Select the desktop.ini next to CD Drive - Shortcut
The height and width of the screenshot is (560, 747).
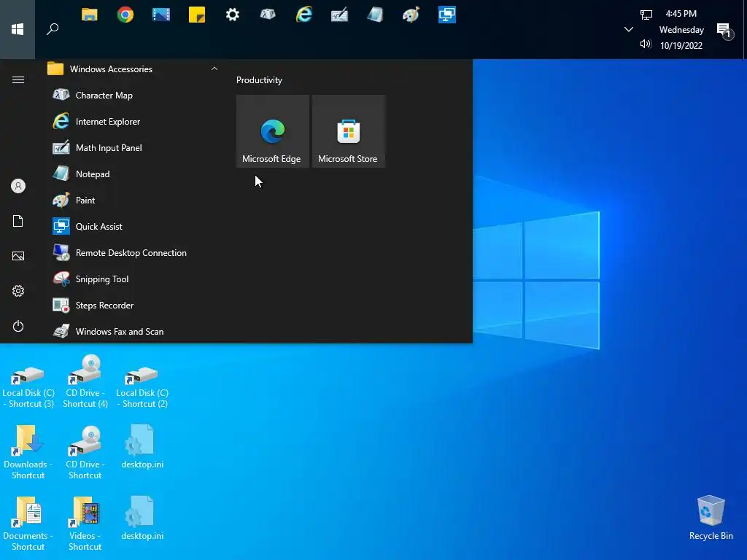click(142, 447)
